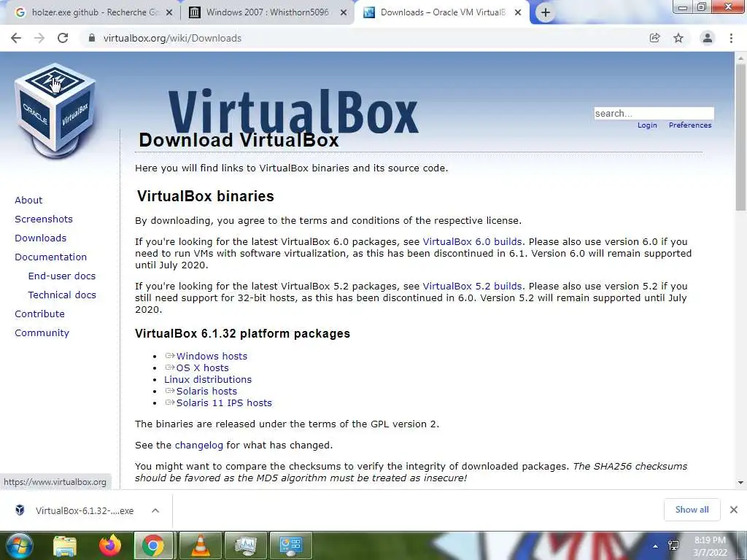Click the Login link
Screen dimensions: 747x560
(x=647, y=125)
